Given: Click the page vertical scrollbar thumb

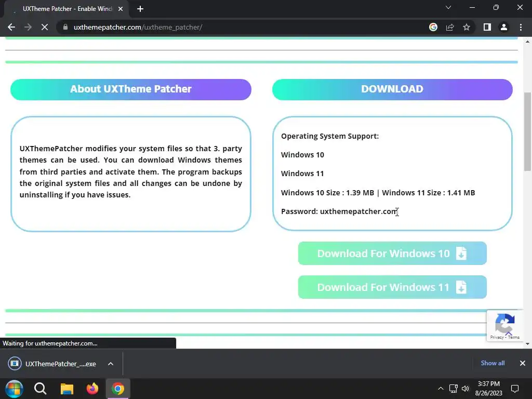Looking at the screenshot, I should pyautogui.click(x=527, y=131).
